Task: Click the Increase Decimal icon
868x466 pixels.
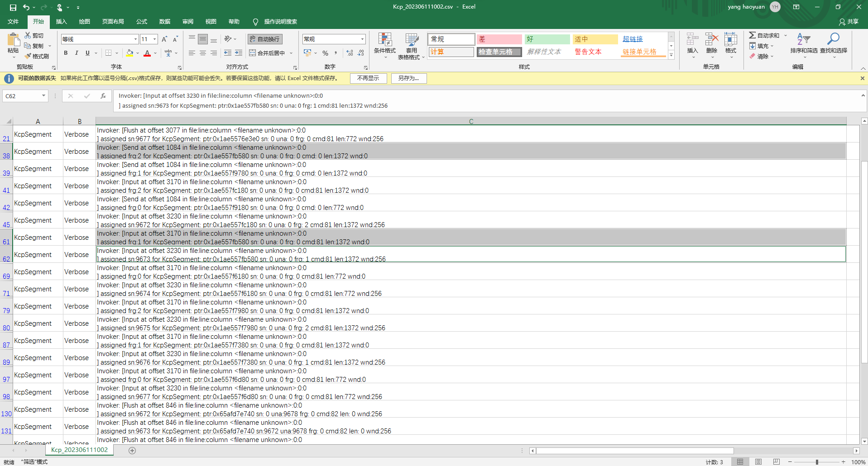Action: [x=349, y=53]
